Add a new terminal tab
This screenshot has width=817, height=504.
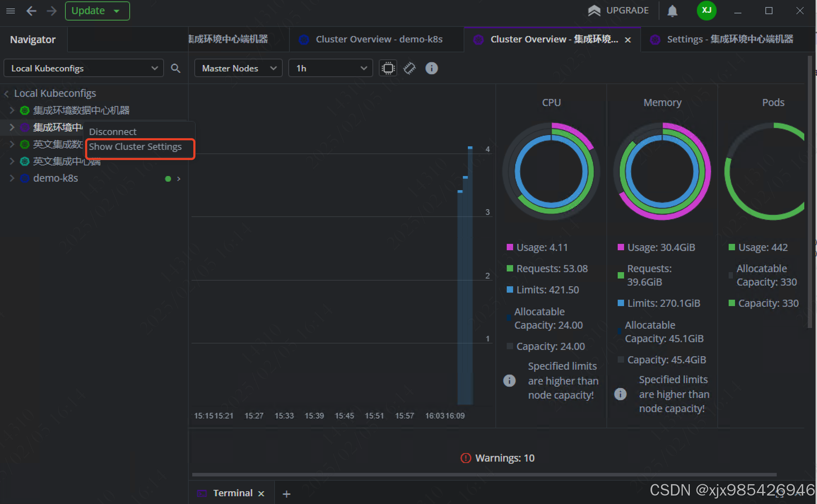[x=287, y=494]
